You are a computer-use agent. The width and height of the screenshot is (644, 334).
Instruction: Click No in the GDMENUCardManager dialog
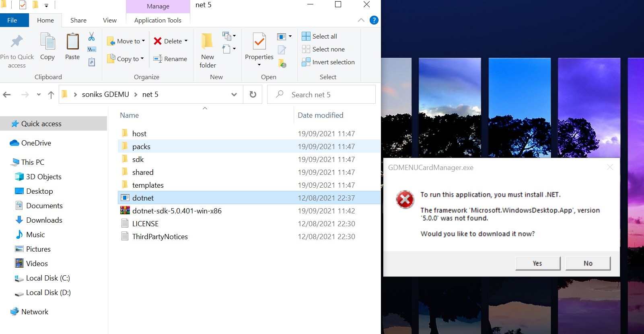(588, 263)
